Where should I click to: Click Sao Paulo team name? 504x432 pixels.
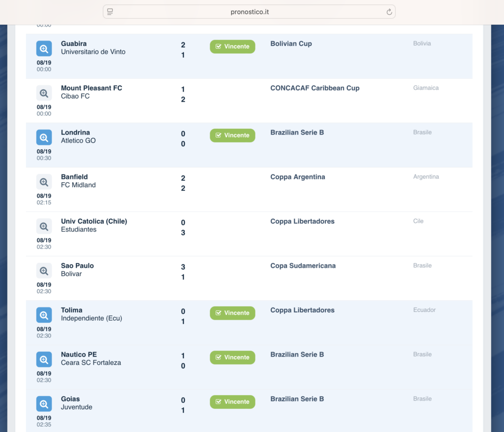[x=77, y=266]
